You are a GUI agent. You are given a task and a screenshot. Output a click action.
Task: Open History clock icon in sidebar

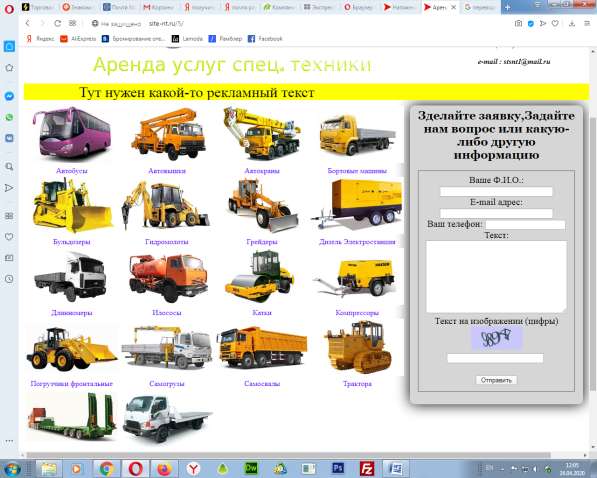click(9, 279)
